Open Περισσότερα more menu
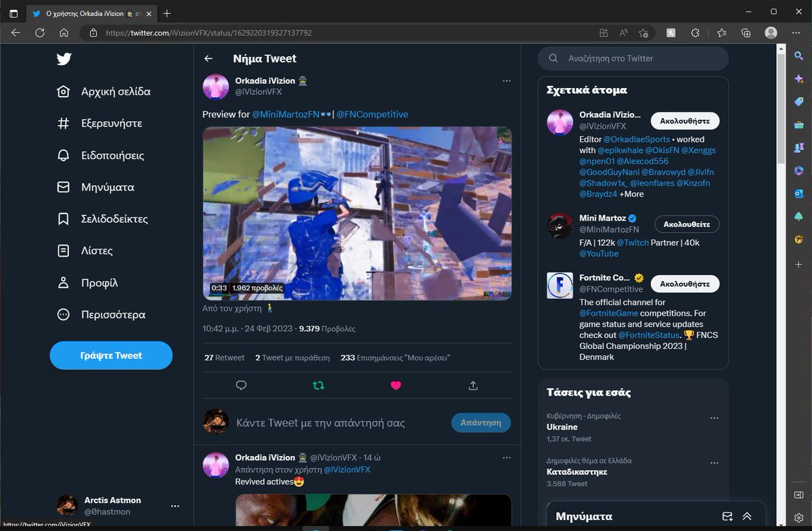Image resolution: width=812 pixels, height=531 pixels. 101,314
